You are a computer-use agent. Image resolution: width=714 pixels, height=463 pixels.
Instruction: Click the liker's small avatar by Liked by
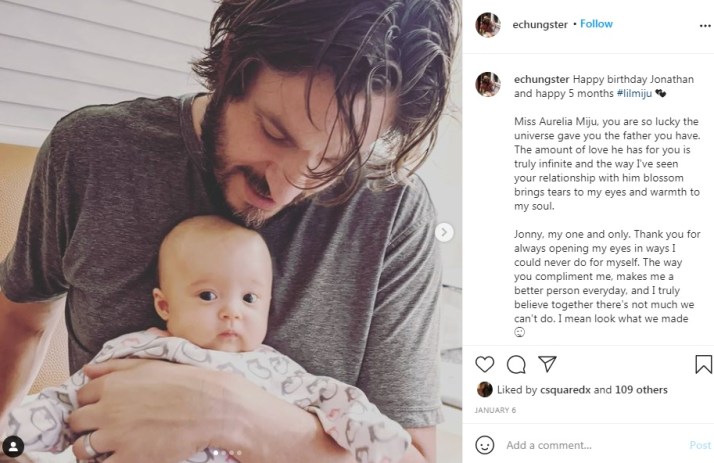click(x=484, y=390)
